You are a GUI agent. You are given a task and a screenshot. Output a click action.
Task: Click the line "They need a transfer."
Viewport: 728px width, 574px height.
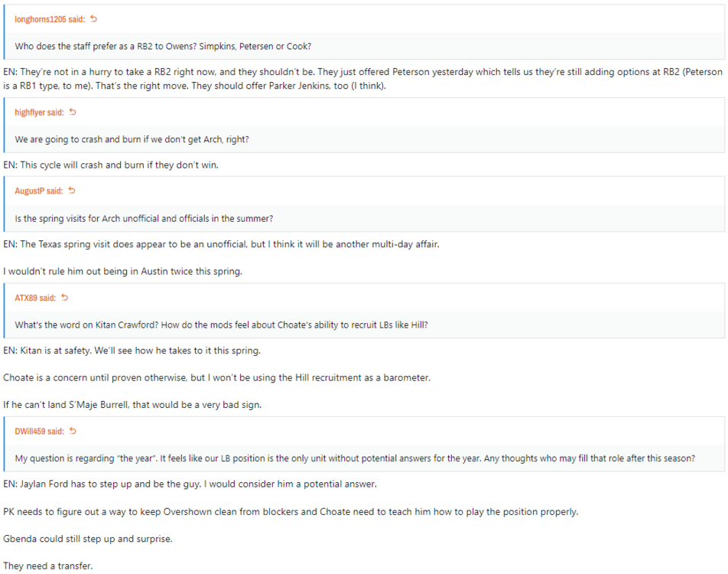click(47, 566)
